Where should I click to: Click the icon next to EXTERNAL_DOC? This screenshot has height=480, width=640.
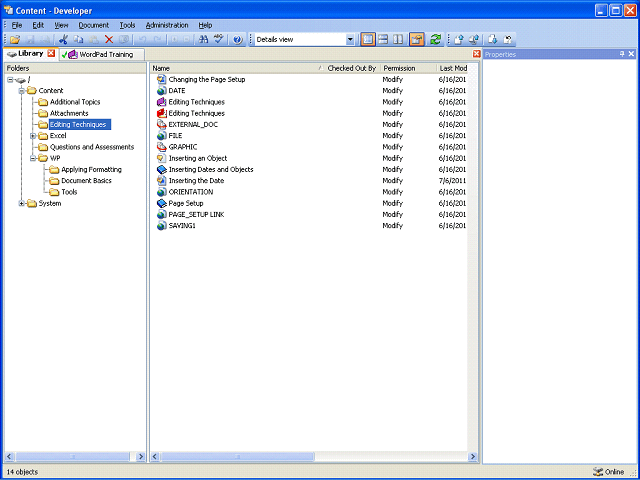click(x=162, y=124)
